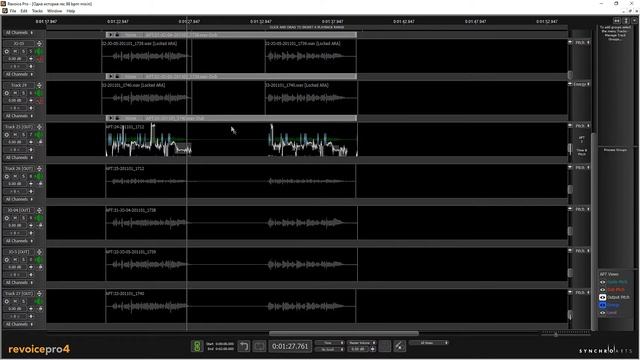Click the record-enable icon on Track 29

click(x=7, y=93)
